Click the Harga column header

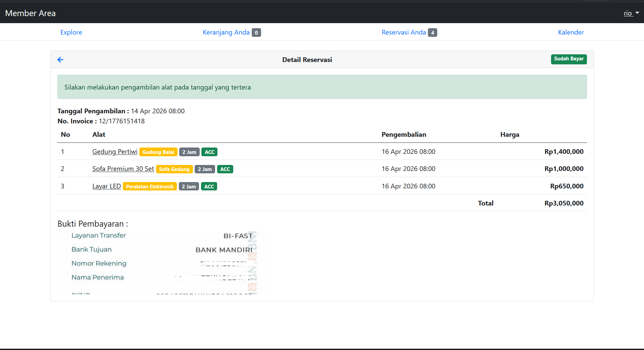(510, 134)
